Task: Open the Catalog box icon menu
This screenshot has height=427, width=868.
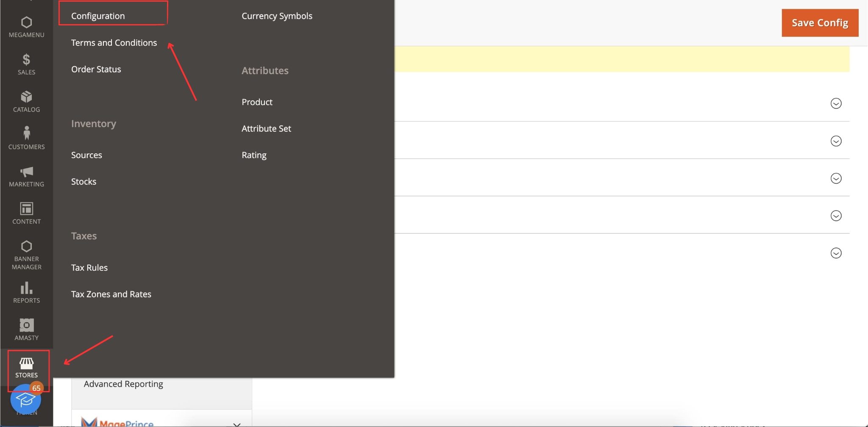Action: pos(26,102)
